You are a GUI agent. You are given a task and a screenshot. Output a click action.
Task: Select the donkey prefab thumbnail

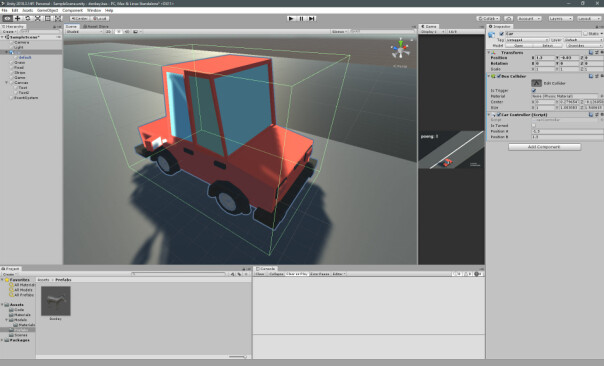click(56, 301)
